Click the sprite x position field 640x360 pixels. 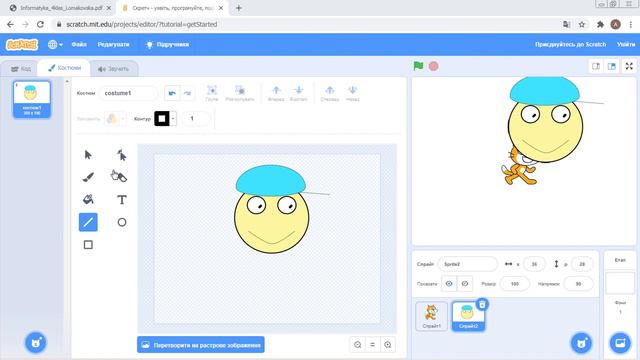pos(534,264)
